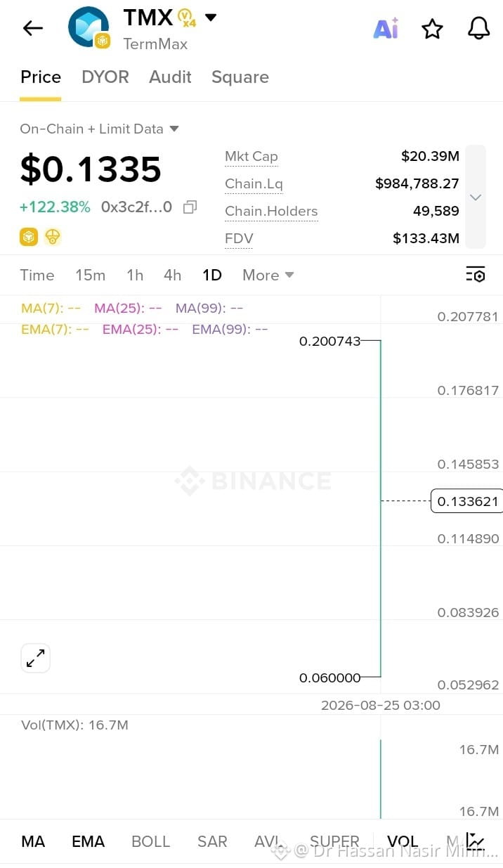
Task: Toggle the VOL indicator
Action: pyautogui.click(x=403, y=841)
